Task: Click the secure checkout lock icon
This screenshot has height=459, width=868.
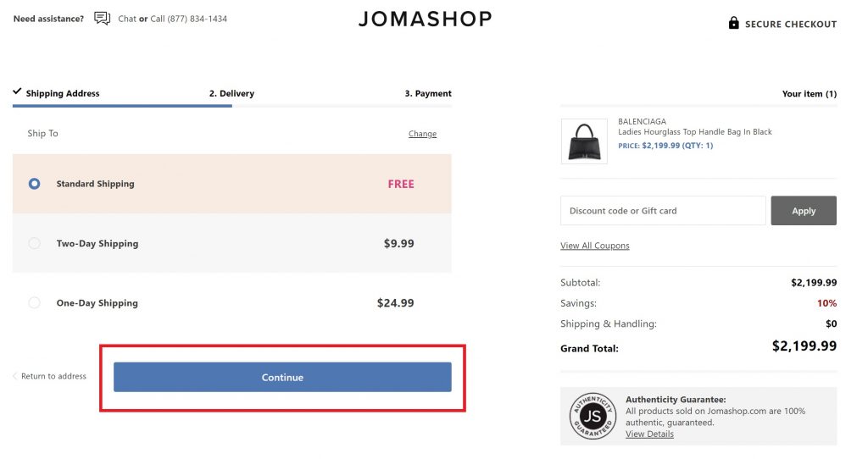Action: point(734,24)
